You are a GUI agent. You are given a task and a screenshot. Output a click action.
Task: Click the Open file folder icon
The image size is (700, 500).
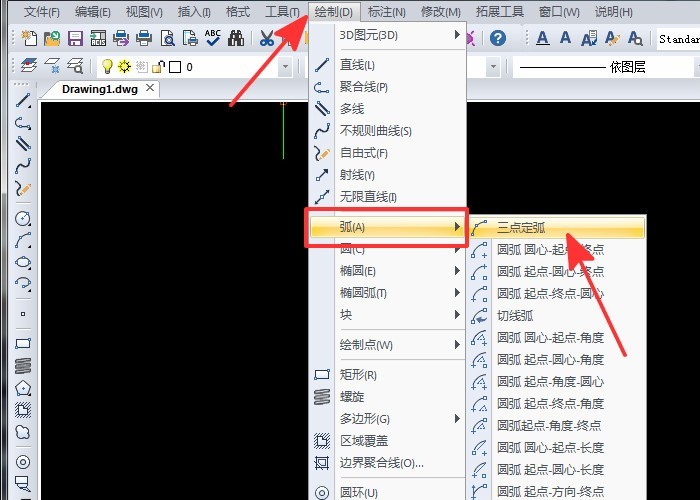coord(52,38)
